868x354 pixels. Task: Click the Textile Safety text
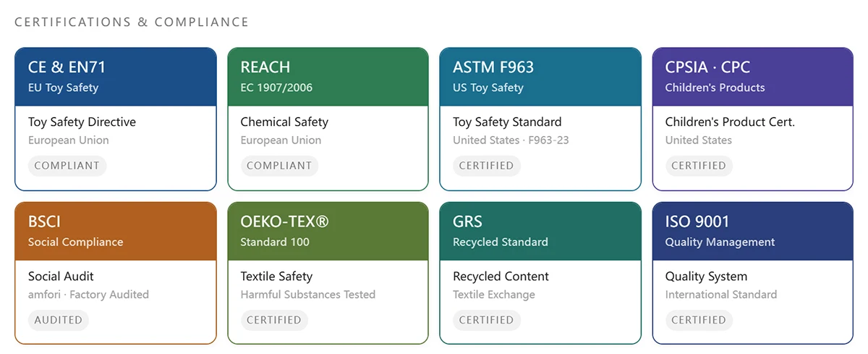276,276
